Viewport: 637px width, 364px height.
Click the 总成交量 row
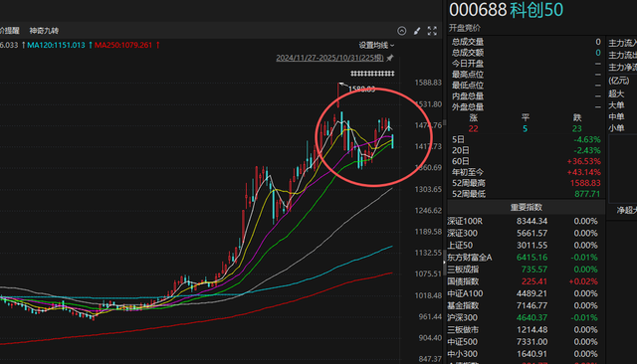(x=527, y=42)
